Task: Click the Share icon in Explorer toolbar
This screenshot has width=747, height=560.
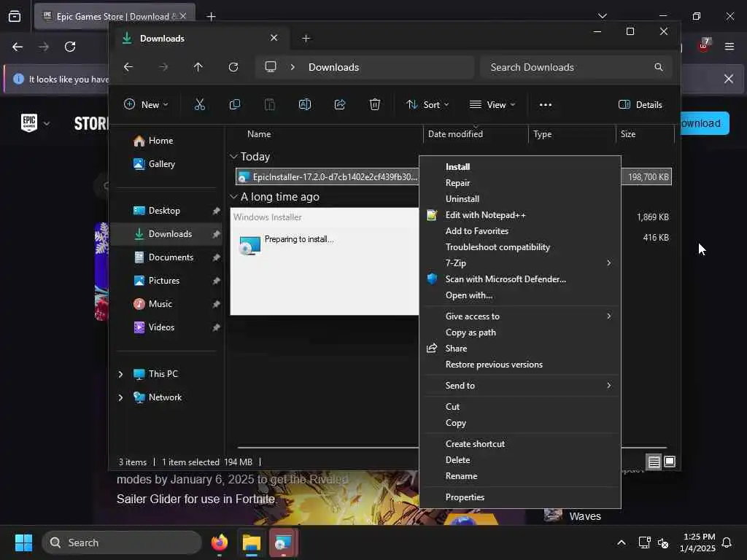Action: point(340,105)
